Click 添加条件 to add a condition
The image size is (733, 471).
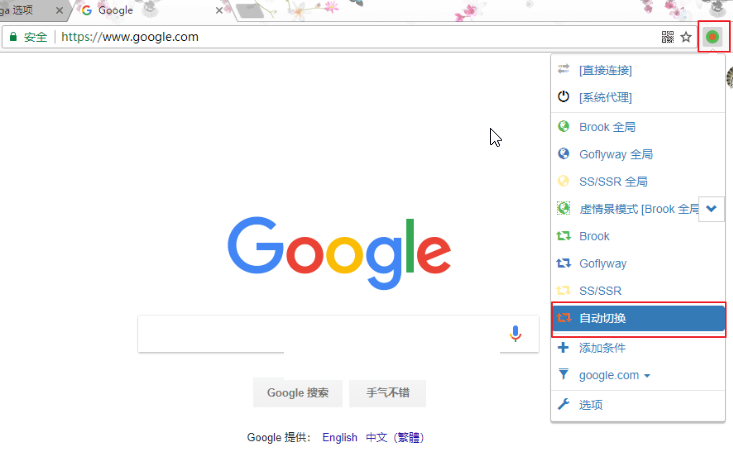[638, 348]
